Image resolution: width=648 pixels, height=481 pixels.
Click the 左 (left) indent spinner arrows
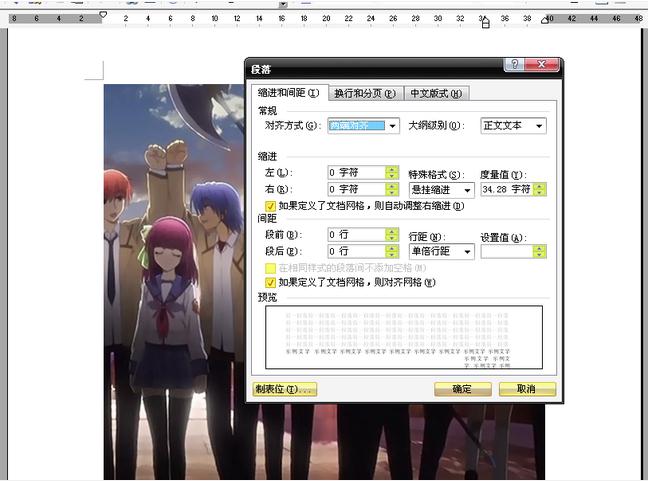(x=392, y=173)
